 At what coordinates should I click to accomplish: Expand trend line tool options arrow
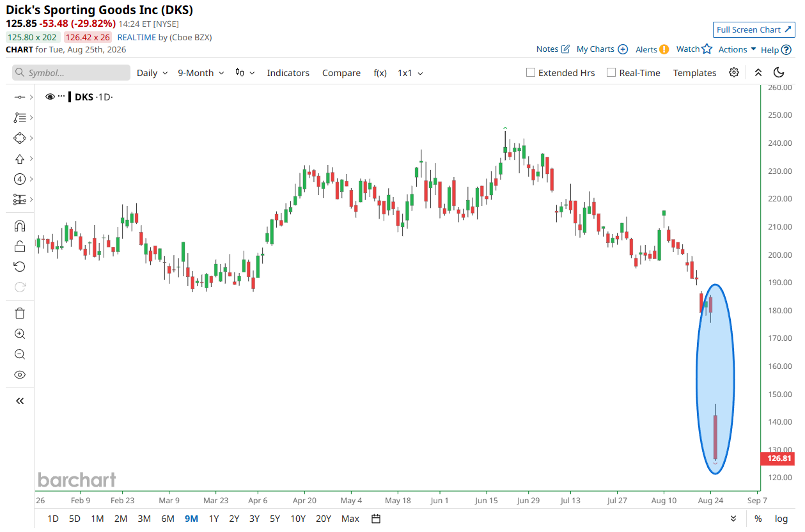click(x=31, y=97)
